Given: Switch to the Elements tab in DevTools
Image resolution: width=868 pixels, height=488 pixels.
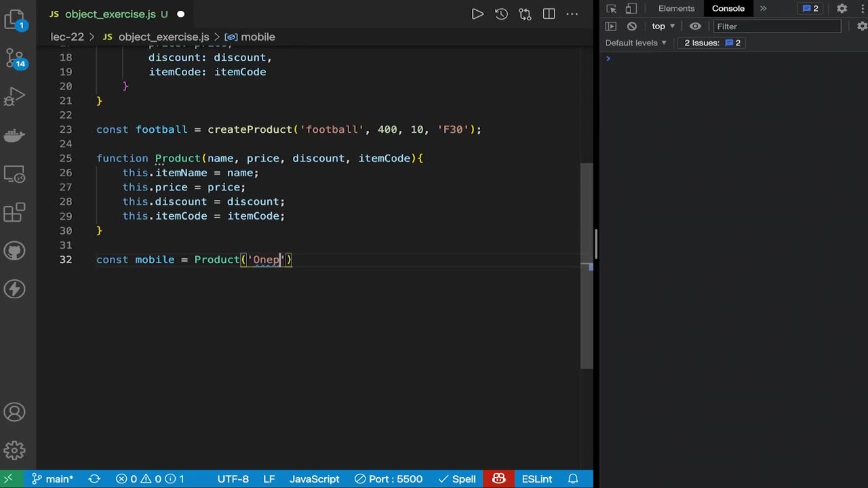Looking at the screenshot, I should coord(676,9).
